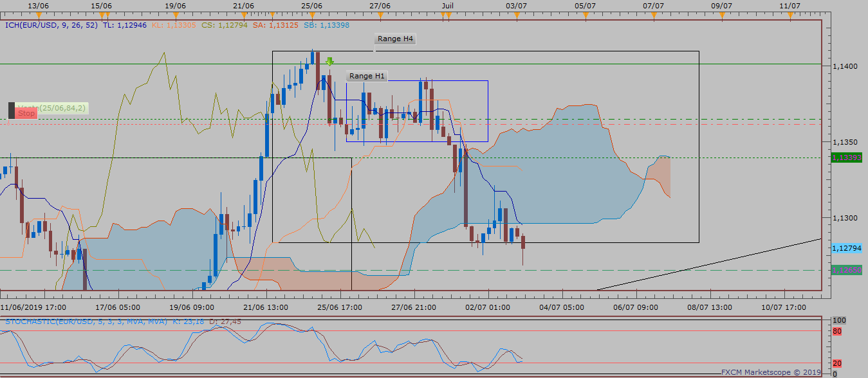Select the Range H4 label
The image size is (868, 378).
click(395, 39)
